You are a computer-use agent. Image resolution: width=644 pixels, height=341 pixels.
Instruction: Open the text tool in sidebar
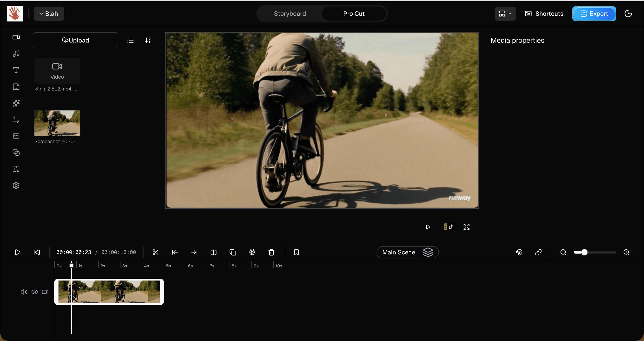pyautogui.click(x=16, y=70)
